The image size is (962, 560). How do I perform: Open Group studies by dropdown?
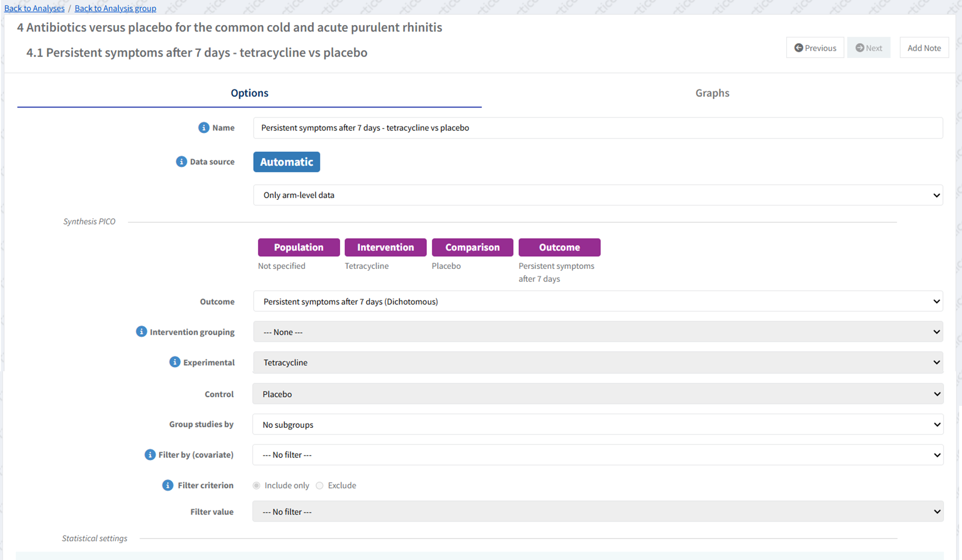click(x=597, y=425)
